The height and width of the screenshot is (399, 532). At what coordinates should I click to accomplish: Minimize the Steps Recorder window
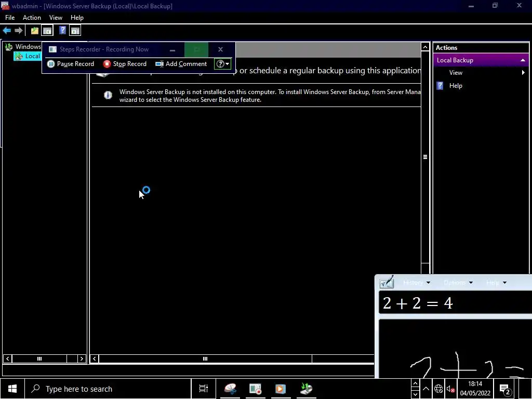(172, 49)
